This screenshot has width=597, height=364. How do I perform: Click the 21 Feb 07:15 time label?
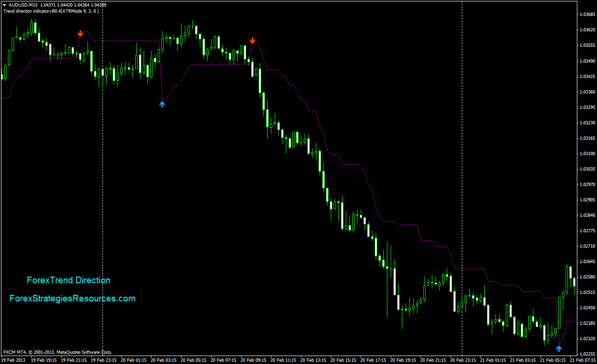(x=583, y=360)
